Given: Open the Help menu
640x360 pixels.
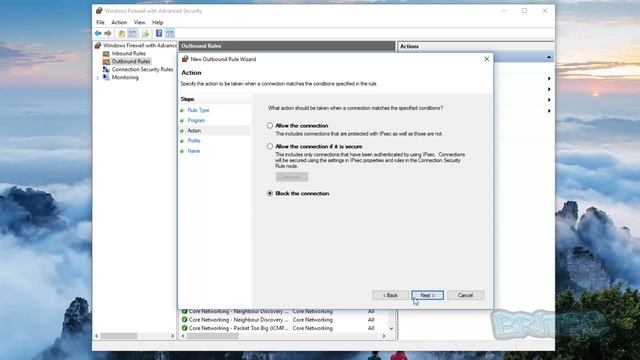Looking at the screenshot, I should point(158,22).
